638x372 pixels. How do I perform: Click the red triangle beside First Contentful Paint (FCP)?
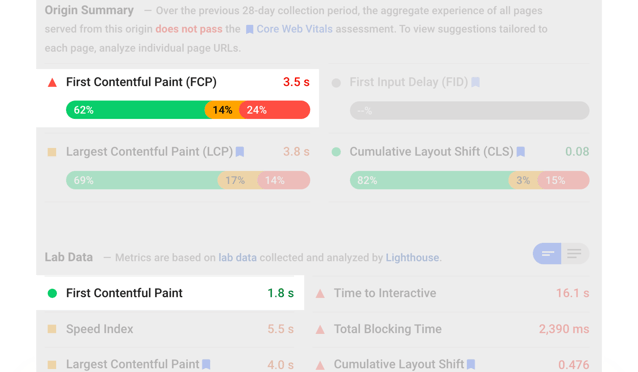click(52, 83)
